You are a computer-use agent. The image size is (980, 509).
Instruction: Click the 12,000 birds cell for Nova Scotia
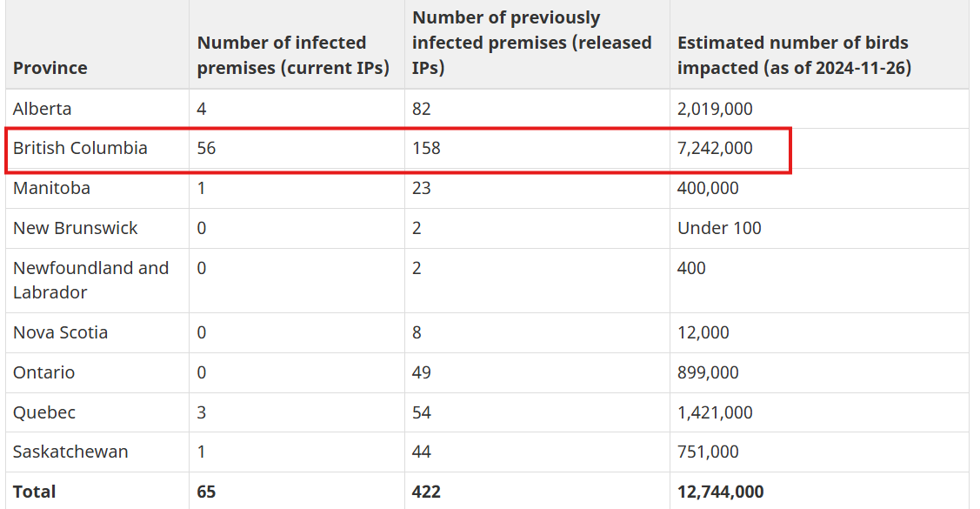tap(703, 332)
